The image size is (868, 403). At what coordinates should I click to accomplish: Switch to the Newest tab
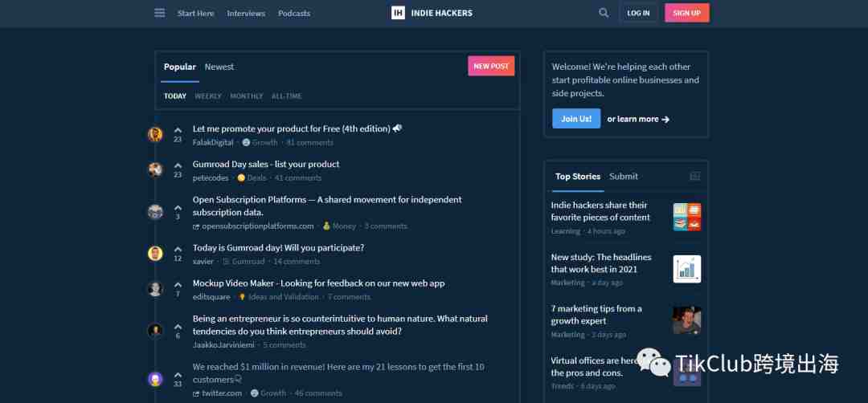pyautogui.click(x=219, y=67)
